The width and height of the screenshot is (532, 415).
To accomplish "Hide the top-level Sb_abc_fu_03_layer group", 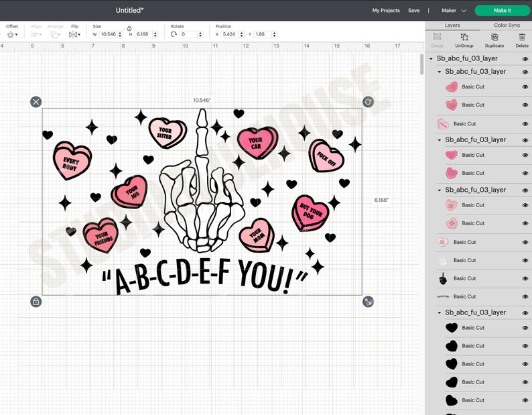I will pyautogui.click(x=525, y=59).
